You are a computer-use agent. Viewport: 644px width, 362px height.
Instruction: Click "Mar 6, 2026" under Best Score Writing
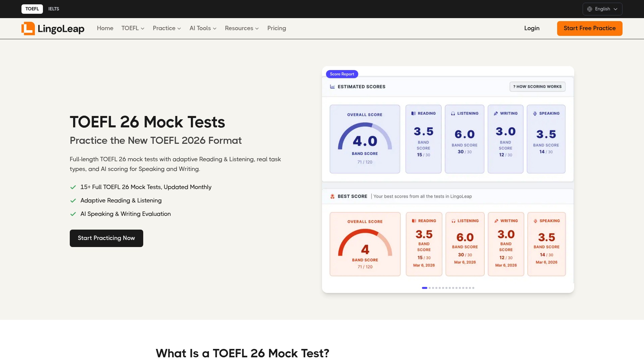pos(506,265)
